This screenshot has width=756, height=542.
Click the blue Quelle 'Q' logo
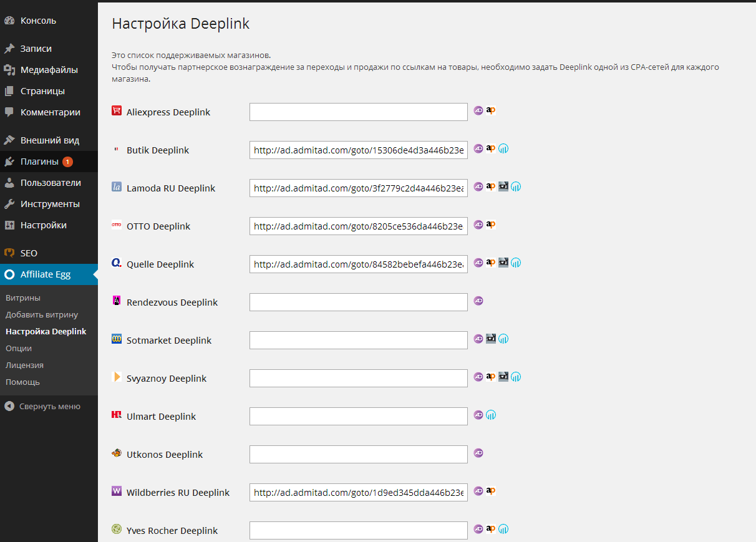tap(117, 263)
